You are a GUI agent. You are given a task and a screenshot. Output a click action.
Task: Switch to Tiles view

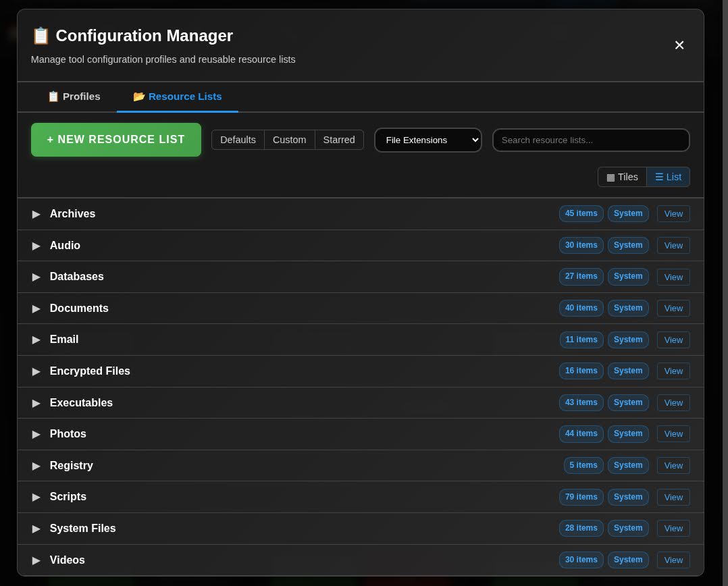coord(622,177)
